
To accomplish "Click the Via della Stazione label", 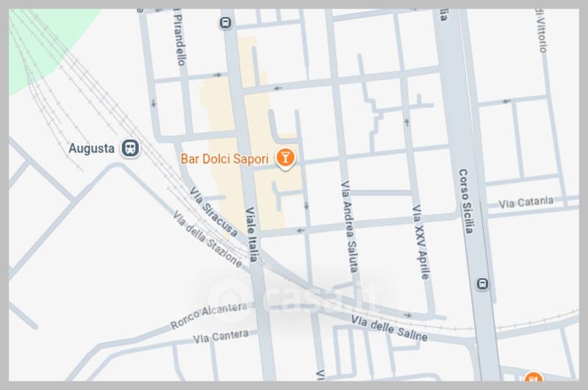I will pyautogui.click(x=207, y=239).
